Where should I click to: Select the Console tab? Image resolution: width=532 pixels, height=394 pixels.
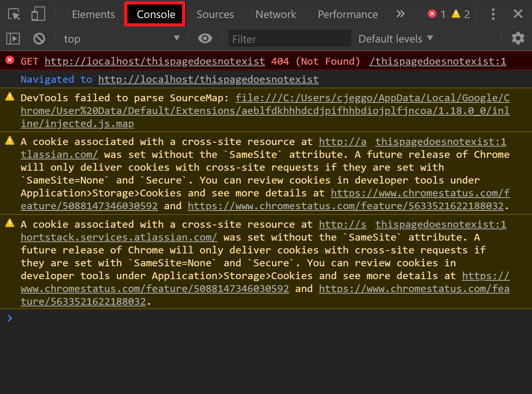pyautogui.click(x=155, y=14)
